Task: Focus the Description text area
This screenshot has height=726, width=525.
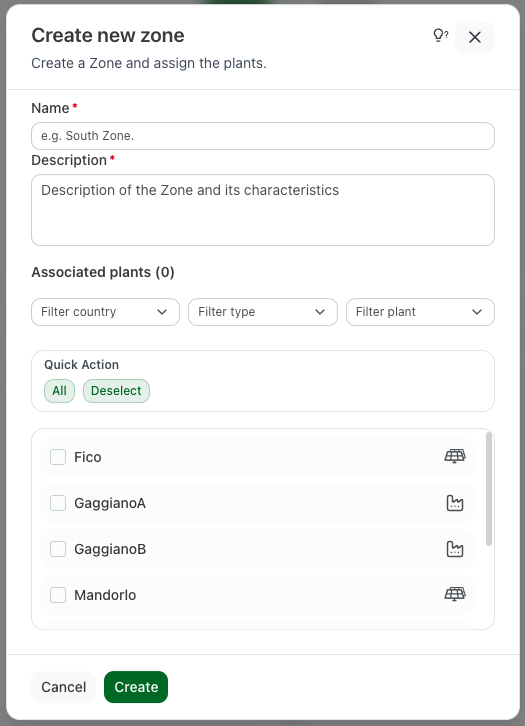Action: 262,210
